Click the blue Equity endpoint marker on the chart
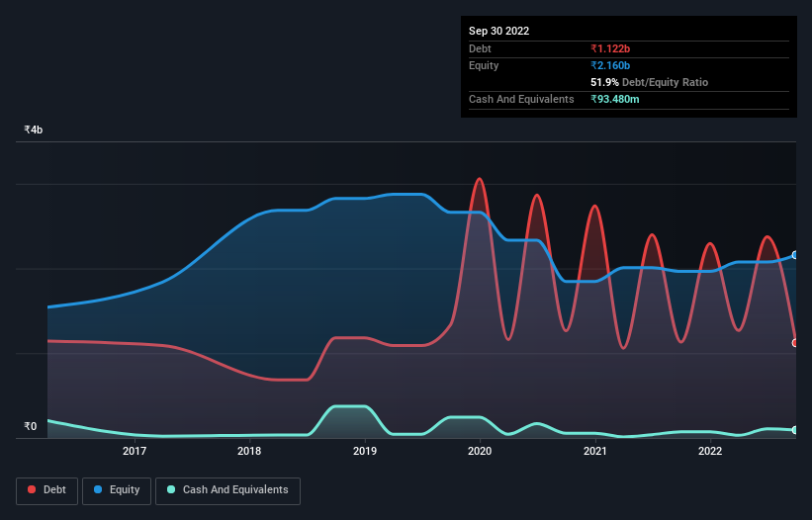 coord(795,255)
